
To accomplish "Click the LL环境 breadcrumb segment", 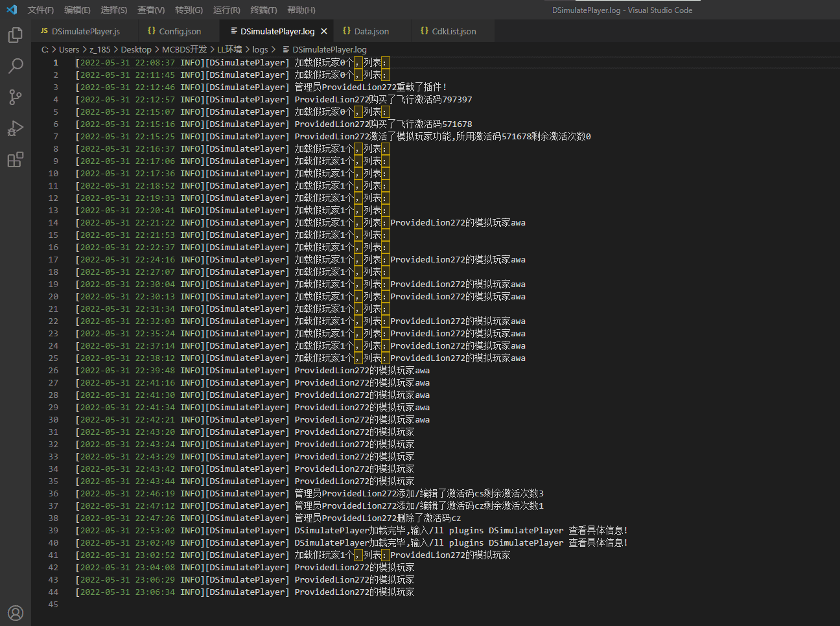I will tap(229, 49).
